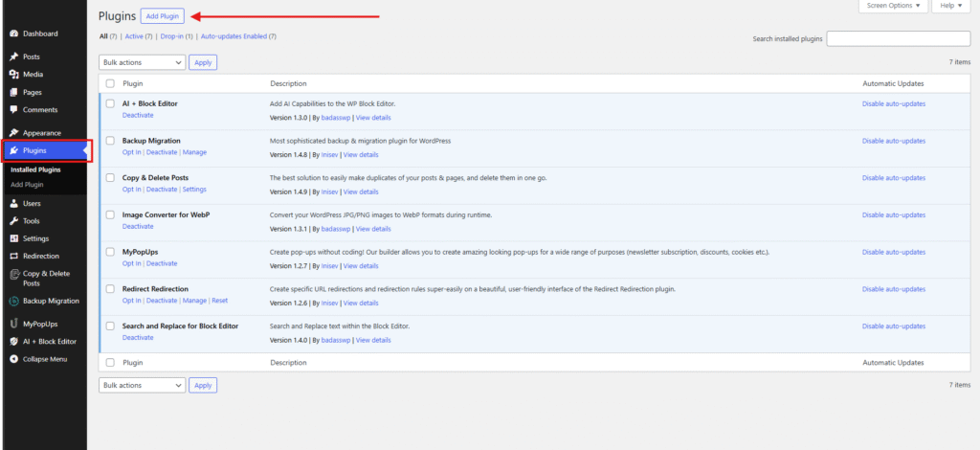Tick the Search and Replace for Block Editor checkbox
The width and height of the screenshot is (980, 450).
pos(110,326)
